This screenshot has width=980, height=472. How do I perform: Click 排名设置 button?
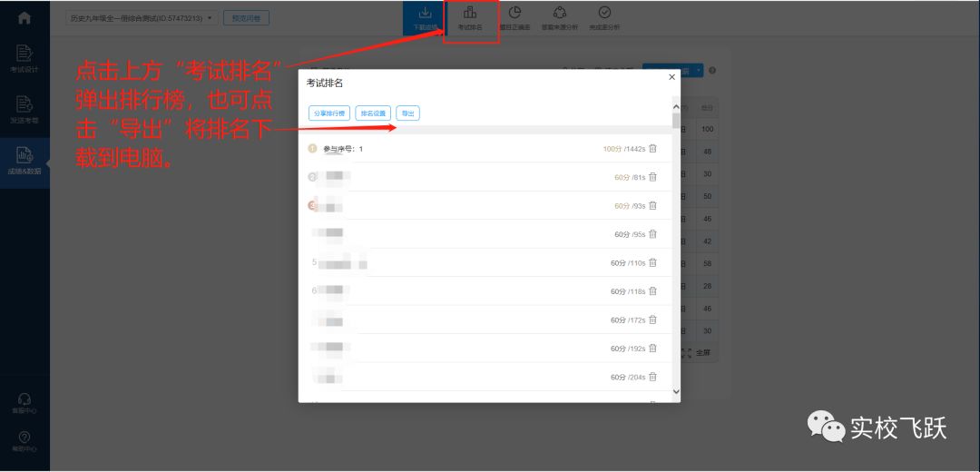(373, 113)
